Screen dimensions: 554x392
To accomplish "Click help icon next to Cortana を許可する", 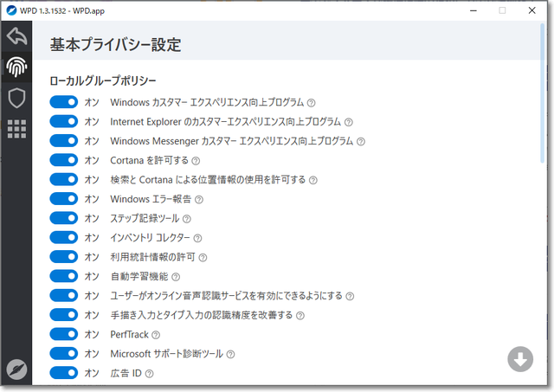I will click(x=196, y=161).
